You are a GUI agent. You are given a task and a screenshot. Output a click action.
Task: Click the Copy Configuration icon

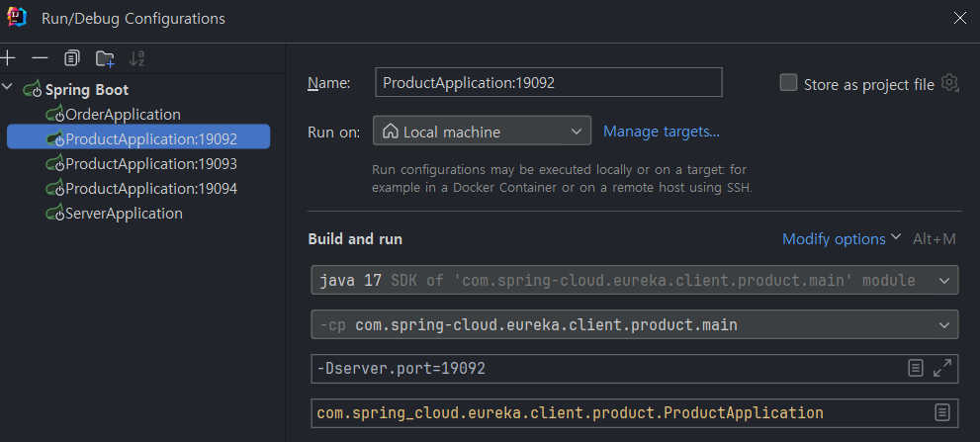72,58
